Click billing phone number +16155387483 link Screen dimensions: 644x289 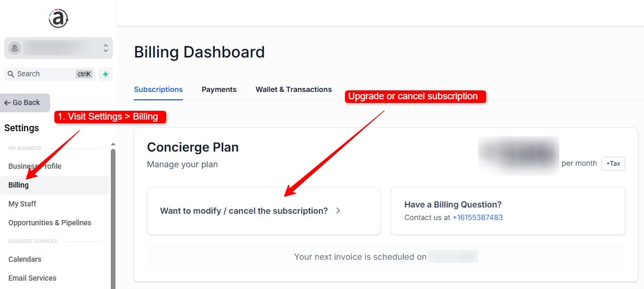[x=478, y=217]
